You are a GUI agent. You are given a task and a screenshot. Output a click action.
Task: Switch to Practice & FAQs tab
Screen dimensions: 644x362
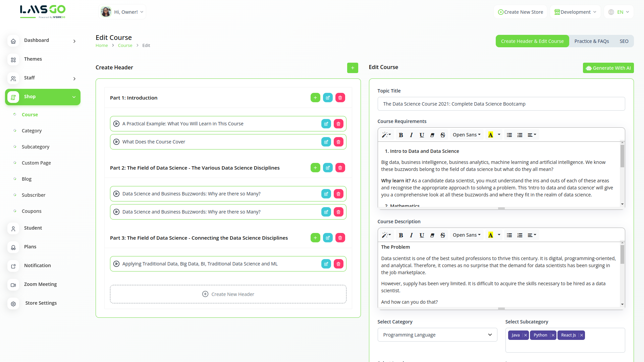(591, 41)
